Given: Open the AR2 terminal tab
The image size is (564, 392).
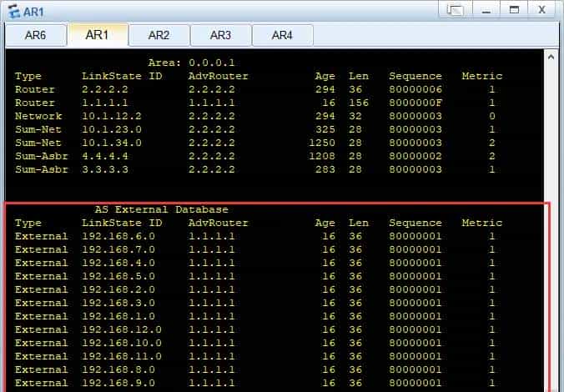Looking at the screenshot, I should pyautogui.click(x=159, y=35).
